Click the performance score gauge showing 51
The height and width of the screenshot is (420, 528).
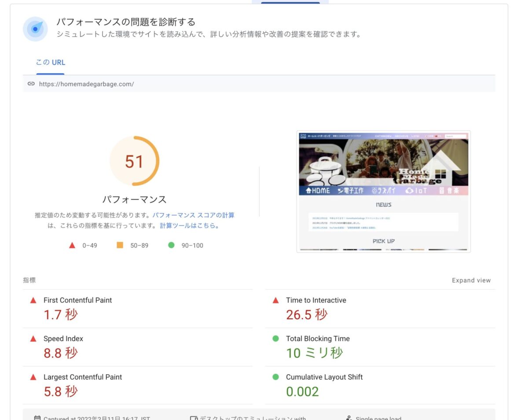(134, 161)
